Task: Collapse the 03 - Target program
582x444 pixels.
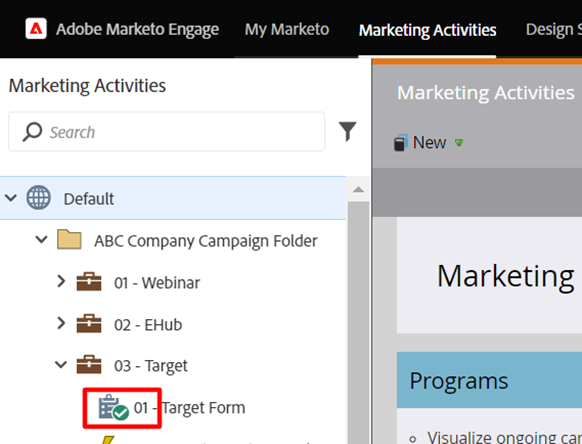Action: [61, 365]
